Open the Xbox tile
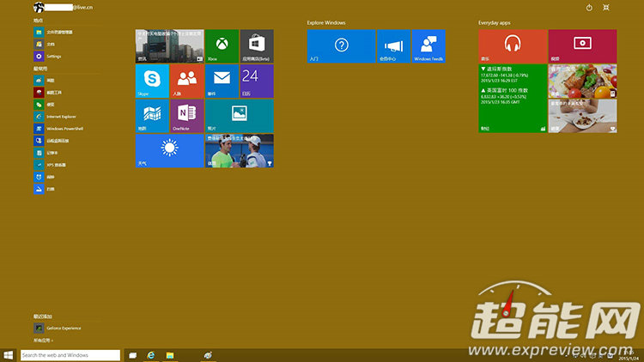 [222, 46]
